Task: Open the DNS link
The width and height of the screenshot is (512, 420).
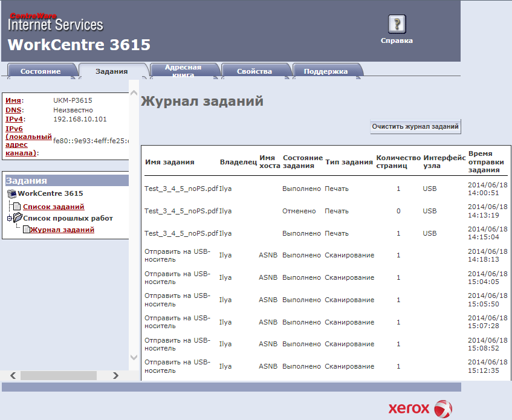Action: point(13,110)
